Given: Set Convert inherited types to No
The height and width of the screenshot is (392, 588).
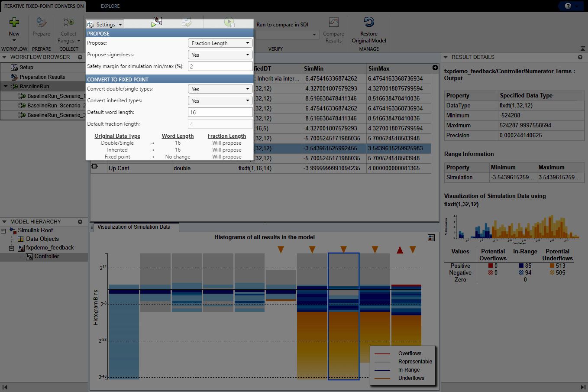Looking at the screenshot, I should click(x=220, y=100).
